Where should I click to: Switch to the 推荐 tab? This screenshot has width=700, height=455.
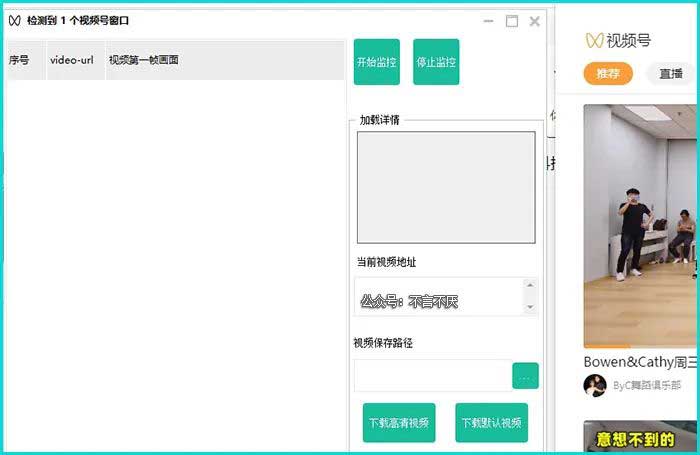point(608,74)
